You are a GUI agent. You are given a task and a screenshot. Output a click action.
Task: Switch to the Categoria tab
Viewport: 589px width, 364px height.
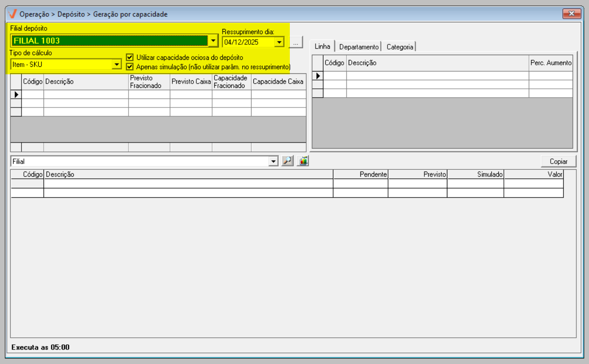tap(399, 47)
